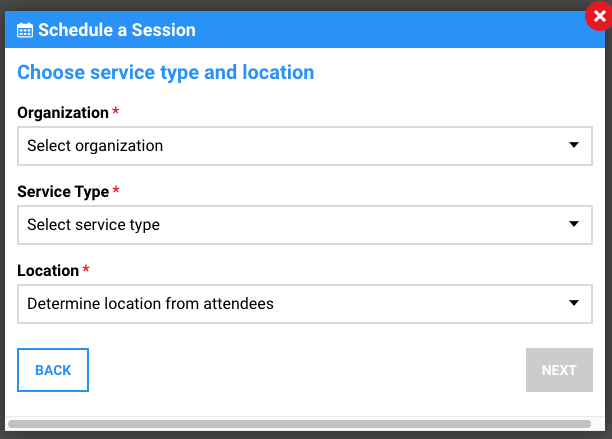Click the caret on the Location field

pos(573,303)
